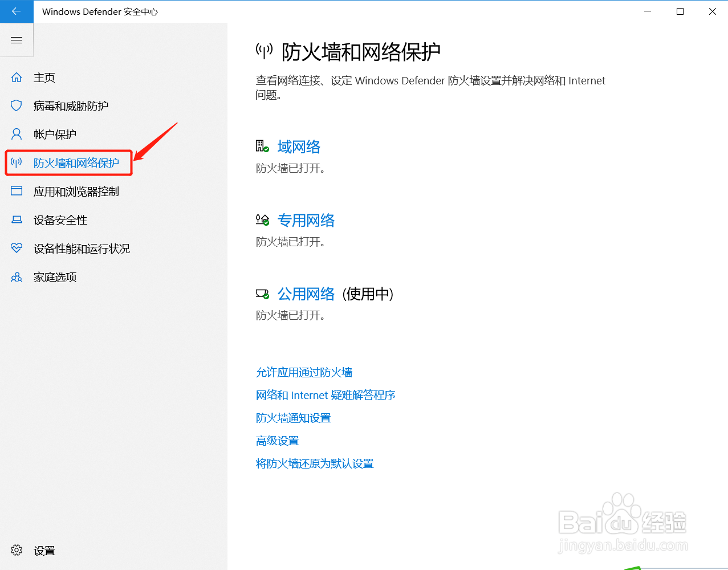Open 高级设置 link

pos(278,441)
